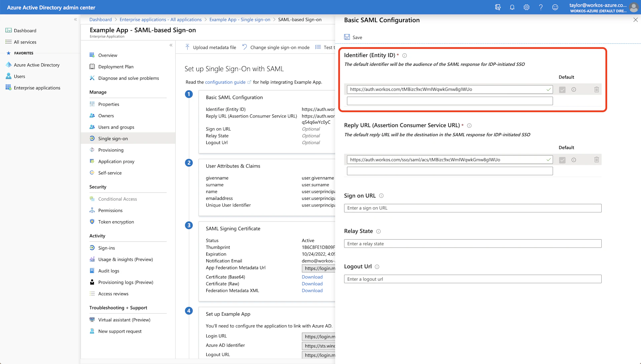Toggle default checkbox for Identifier URL

tap(563, 89)
